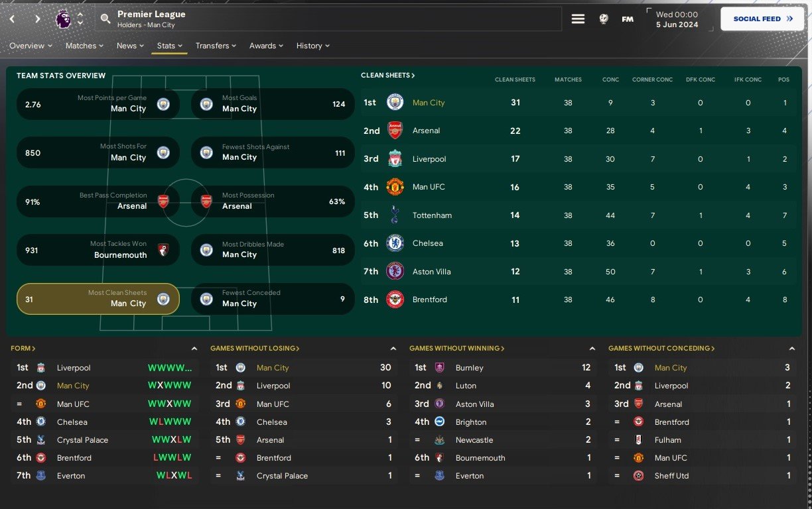Select the Most Clean Sheets stat card
Screen dimensions: 812x509
point(98,299)
